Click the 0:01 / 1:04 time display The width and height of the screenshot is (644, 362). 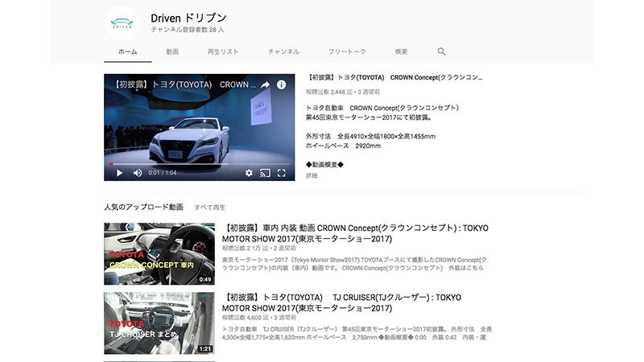tap(163, 173)
